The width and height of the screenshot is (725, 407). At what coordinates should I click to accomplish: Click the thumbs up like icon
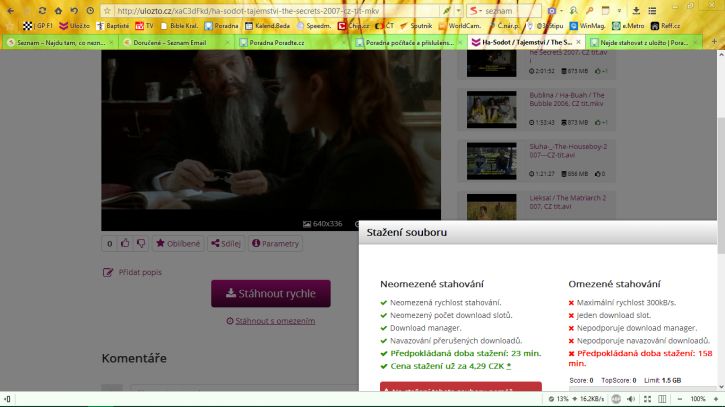tap(125, 243)
